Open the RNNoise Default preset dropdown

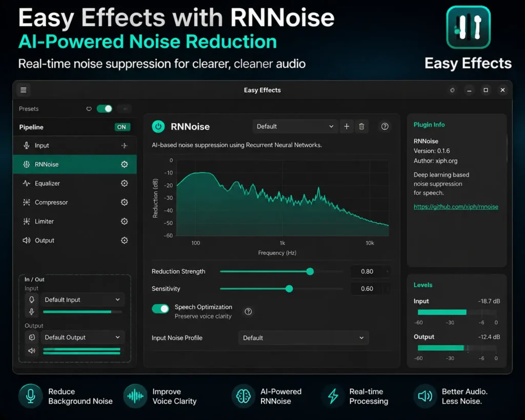coord(295,126)
